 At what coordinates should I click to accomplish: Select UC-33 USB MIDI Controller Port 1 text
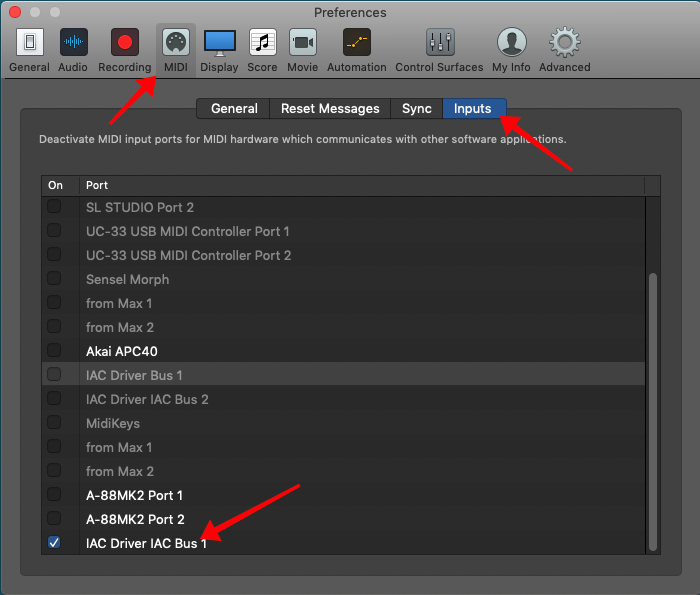click(188, 232)
